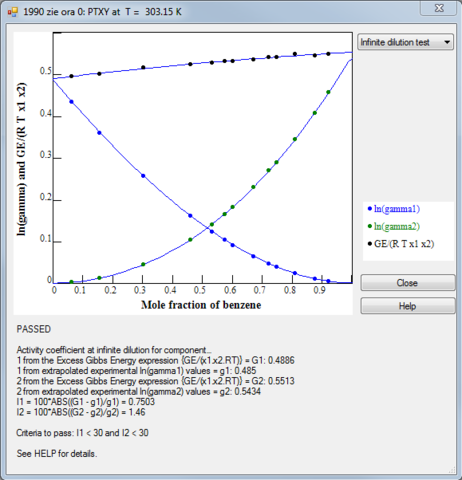The height and width of the screenshot is (480, 462).
Task: Click the Mole fraction of benzene axis title
Action: 201,305
